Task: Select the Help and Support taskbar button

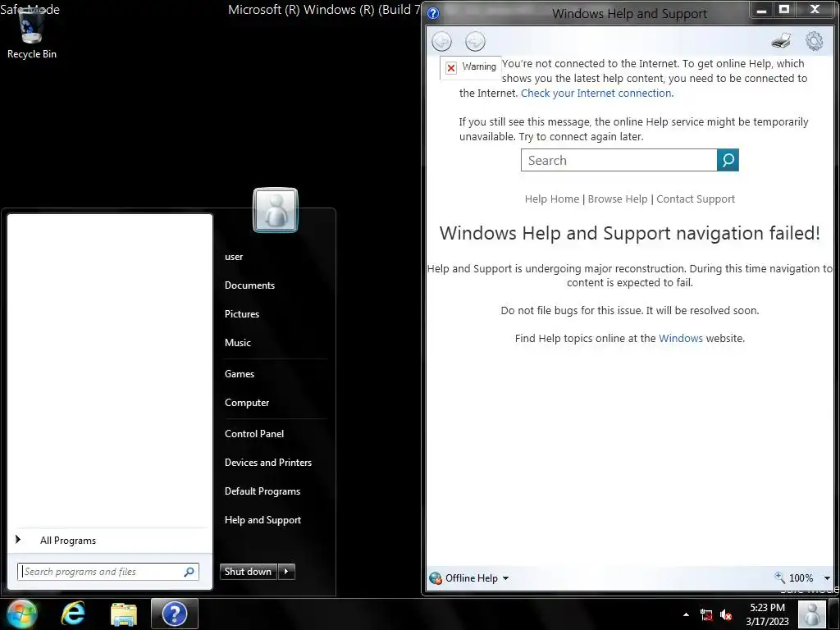Action: (175, 614)
